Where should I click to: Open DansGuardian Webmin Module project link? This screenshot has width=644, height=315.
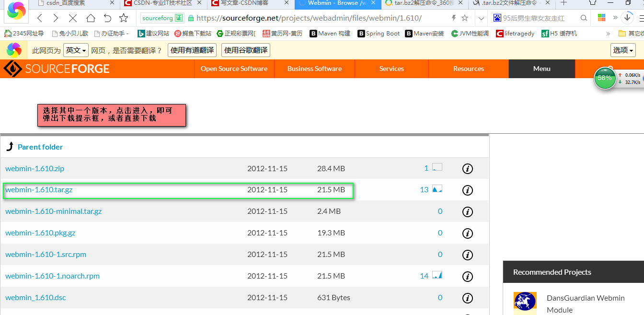coord(586,304)
